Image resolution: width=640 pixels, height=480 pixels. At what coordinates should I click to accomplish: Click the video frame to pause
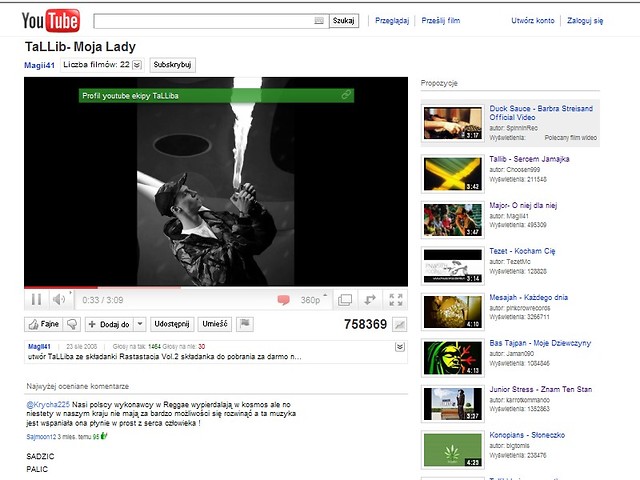tap(216, 182)
